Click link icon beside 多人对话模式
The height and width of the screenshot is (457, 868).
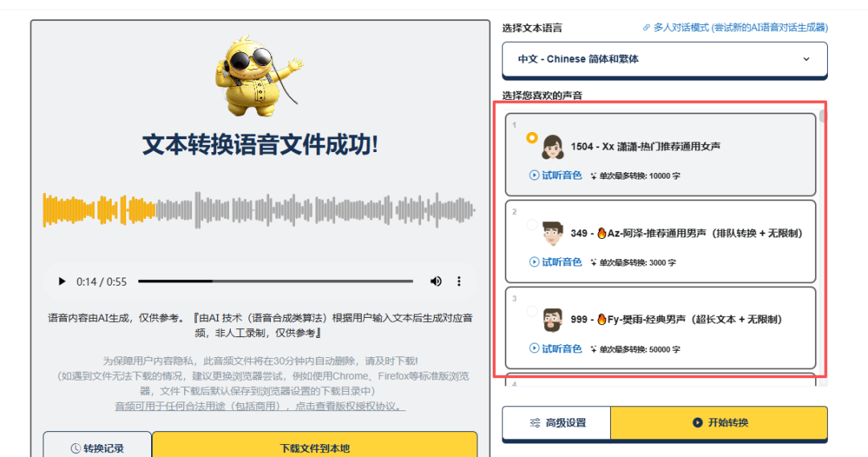click(646, 27)
